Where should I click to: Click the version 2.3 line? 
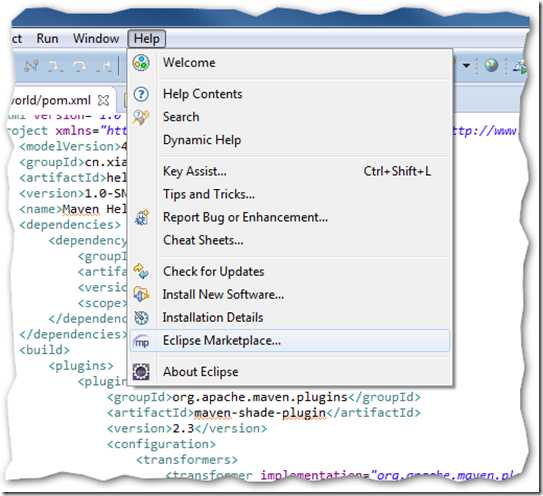click(x=187, y=428)
